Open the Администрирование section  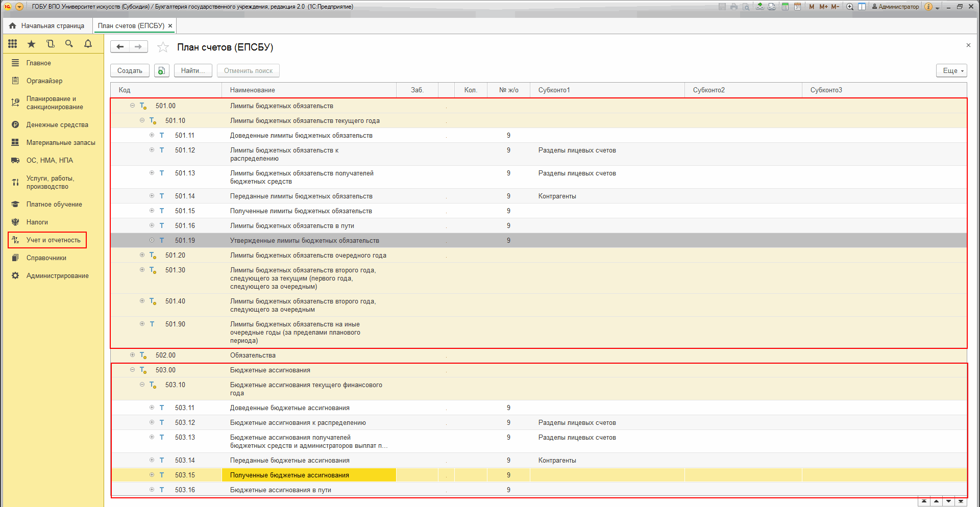[x=58, y=275]
